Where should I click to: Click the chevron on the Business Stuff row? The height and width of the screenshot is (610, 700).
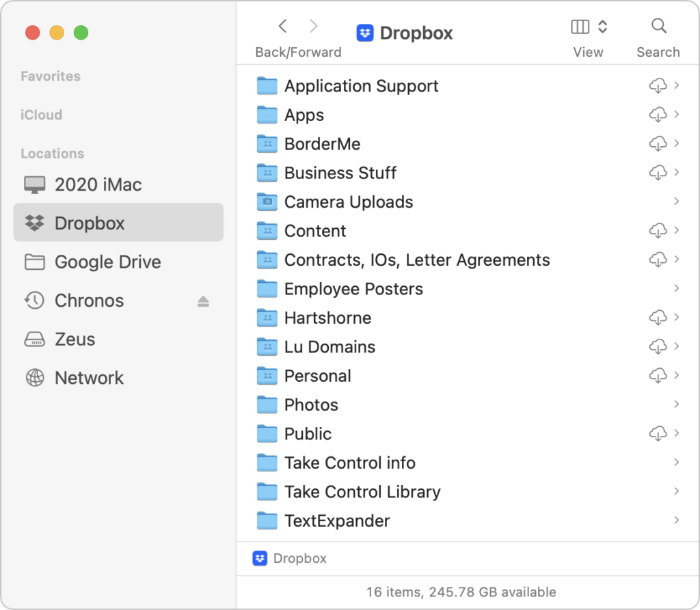[677, 172]
